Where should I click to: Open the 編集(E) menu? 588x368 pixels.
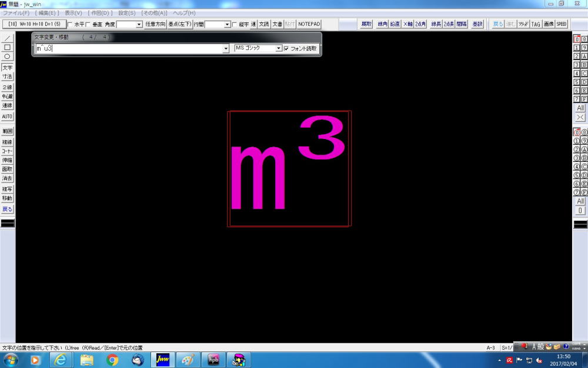(47, 13)
